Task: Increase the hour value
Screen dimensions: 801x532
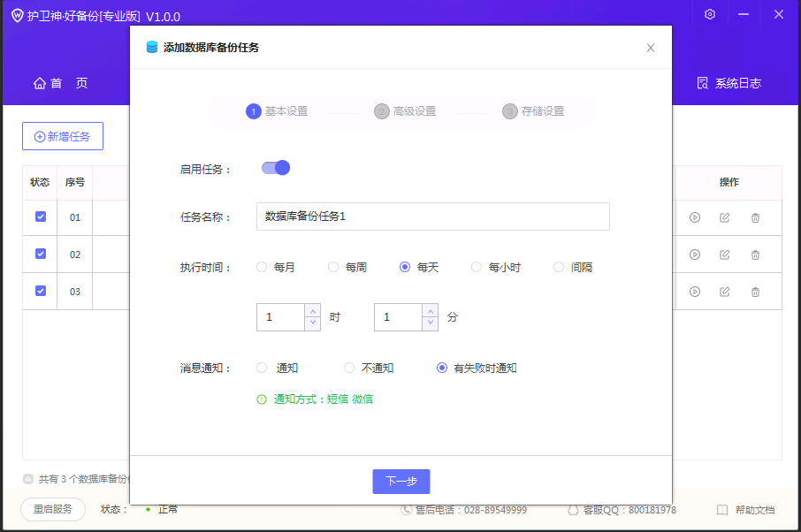Action: click(313, 311)
